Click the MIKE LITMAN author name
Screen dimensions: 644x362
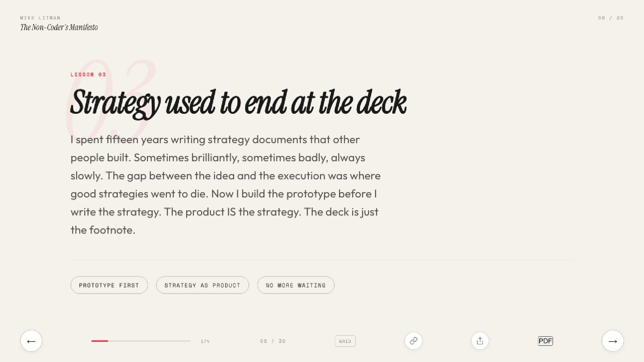click(x=40, y=18)
